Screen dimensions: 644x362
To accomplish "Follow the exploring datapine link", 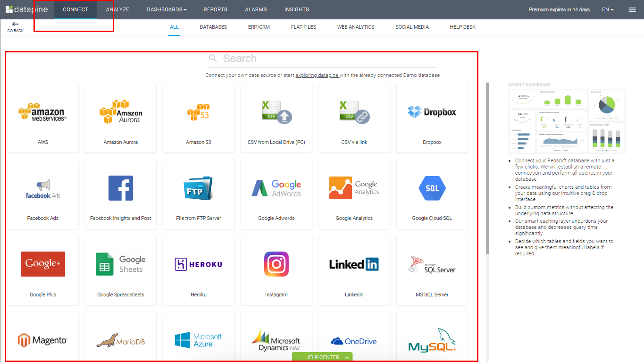I will click(x=317, y=76).
